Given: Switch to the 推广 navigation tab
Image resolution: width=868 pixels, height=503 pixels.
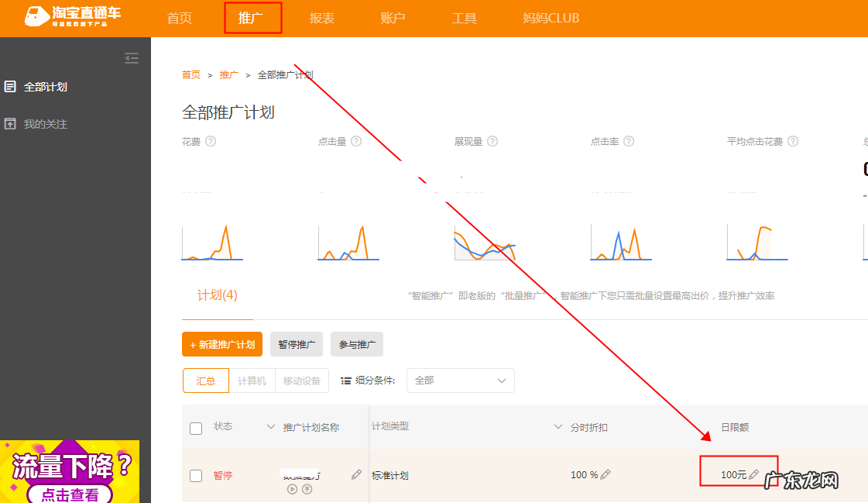Looking at the screenshot, I should [x=252, y=17].
